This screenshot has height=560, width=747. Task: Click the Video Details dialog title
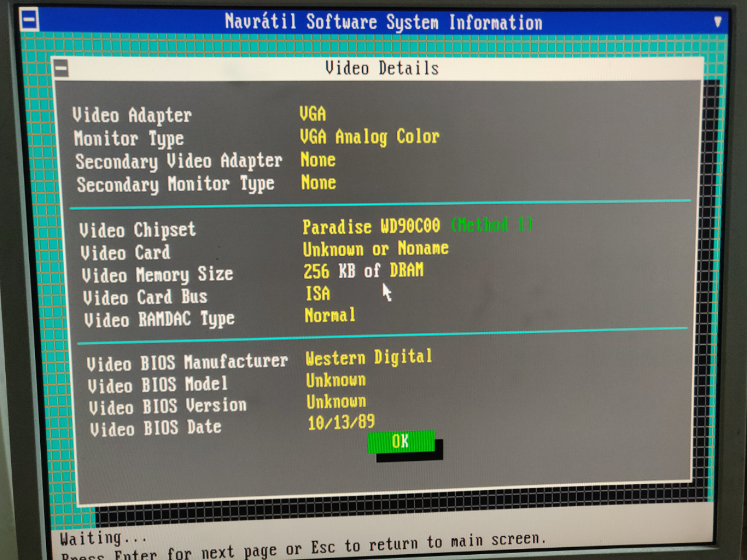tap(382, 68)
